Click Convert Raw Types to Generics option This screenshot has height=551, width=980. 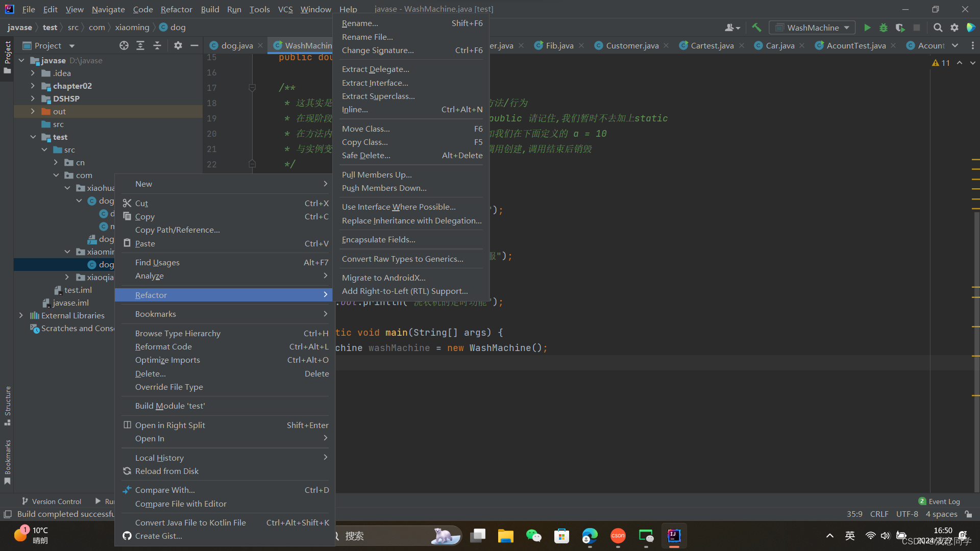[x=402, y=258]
